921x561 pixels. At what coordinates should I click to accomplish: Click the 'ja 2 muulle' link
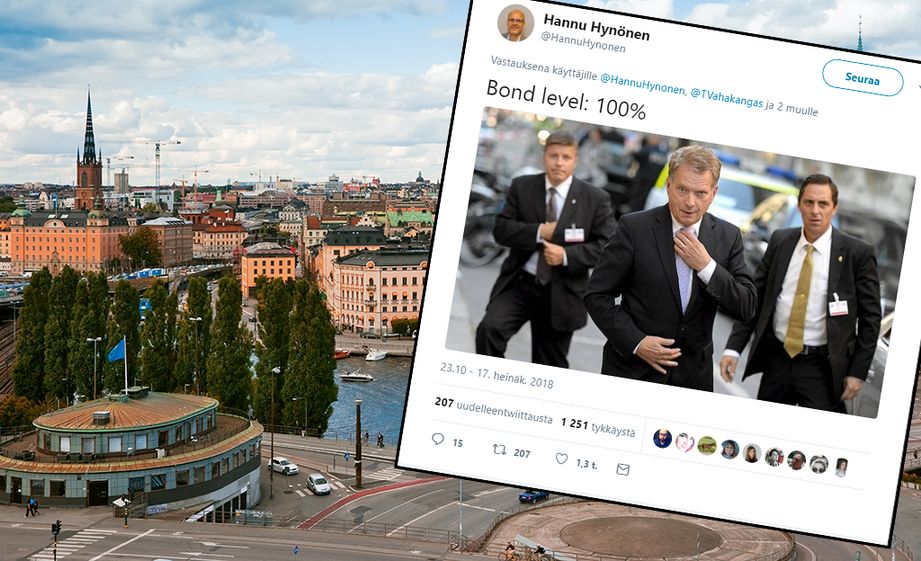click(792, 108)
